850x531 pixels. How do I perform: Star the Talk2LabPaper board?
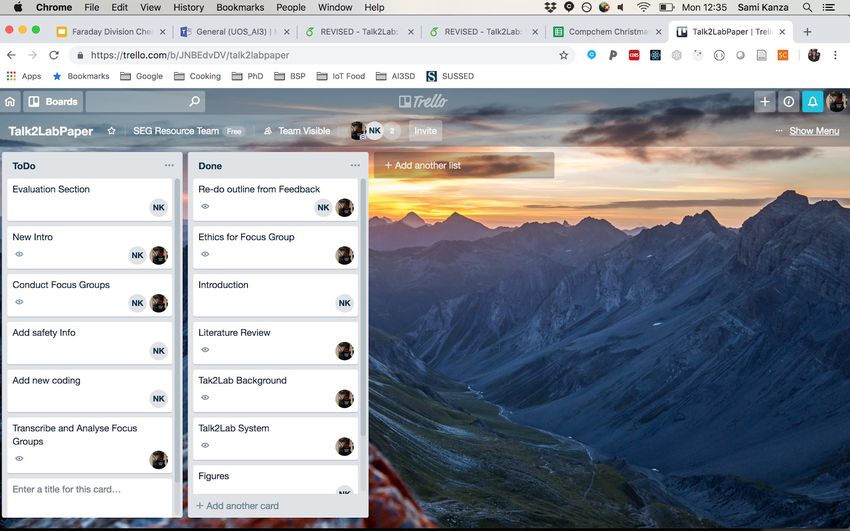[x=112, y=131]
